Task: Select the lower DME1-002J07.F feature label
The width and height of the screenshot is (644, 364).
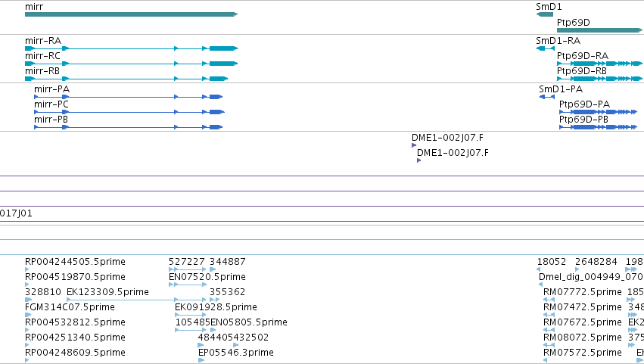Action: click(453, 153)
